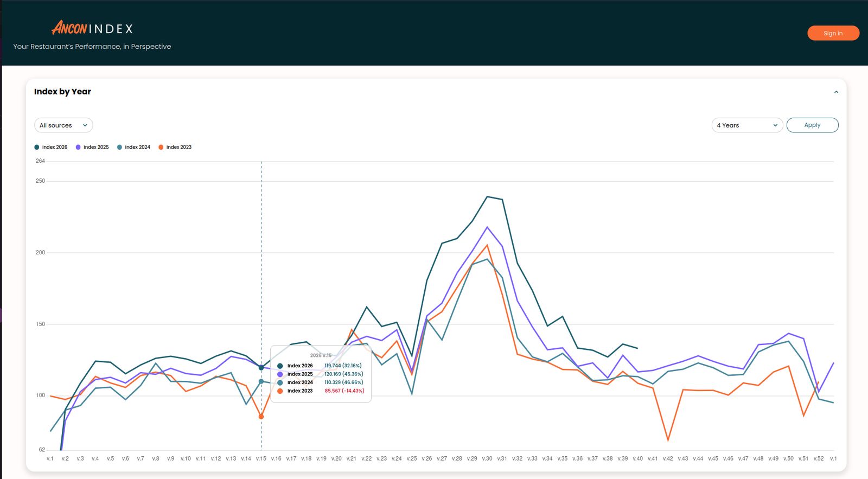
Task: Click the Apply button
Action: pos(812,125)
